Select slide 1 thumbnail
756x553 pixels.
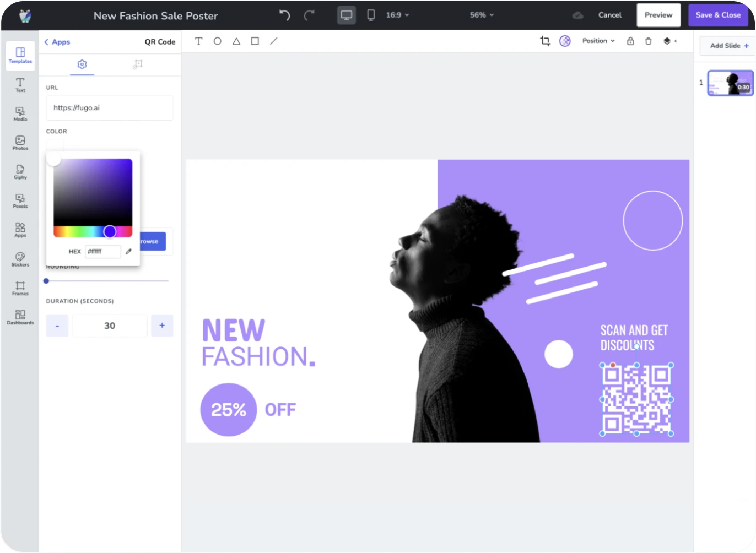tap(731, 83)
